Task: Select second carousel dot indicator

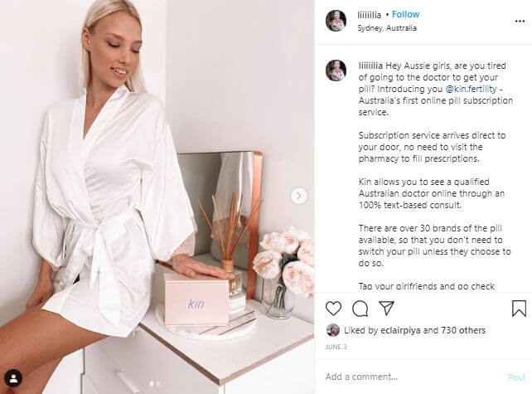Action: (157, 383)
